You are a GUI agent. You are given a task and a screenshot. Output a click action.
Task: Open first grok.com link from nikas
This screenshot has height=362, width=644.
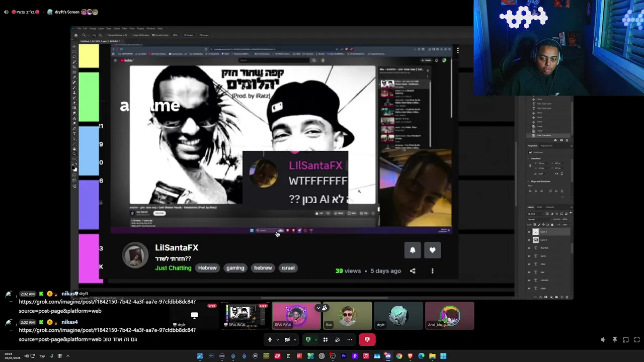coord(107,306)
